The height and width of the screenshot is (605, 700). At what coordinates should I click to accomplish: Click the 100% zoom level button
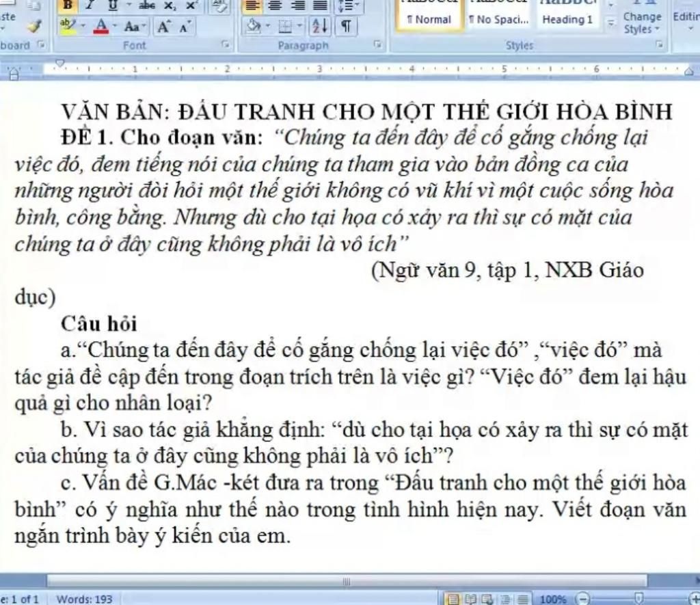553,600
